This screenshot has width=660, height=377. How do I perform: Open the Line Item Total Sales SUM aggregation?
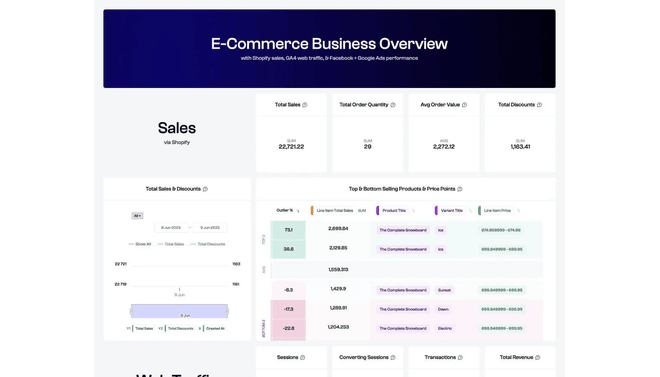click(362, 210)
